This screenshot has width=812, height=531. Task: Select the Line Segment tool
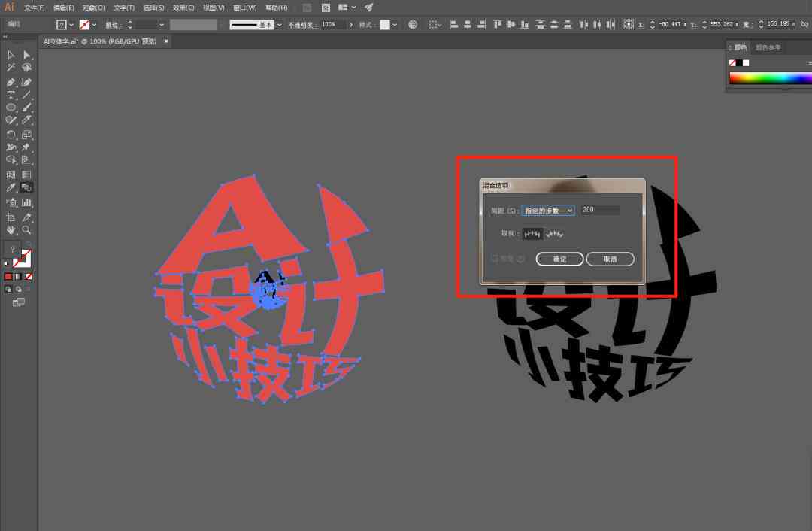pyautogui.click(x=26, y=95)
